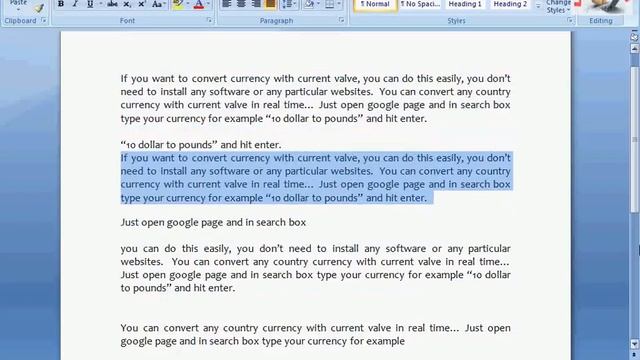Open the Styles pane launcher
Viewport: 640px width, 360px height.
tap(570, 20)
